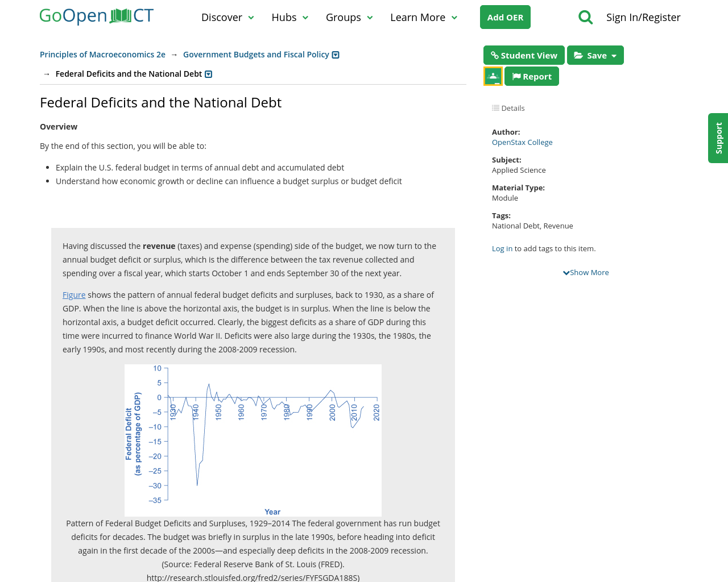Click the search magnifier icon
This screenshot has width=728, height=582.
click(x=585, y=18)
